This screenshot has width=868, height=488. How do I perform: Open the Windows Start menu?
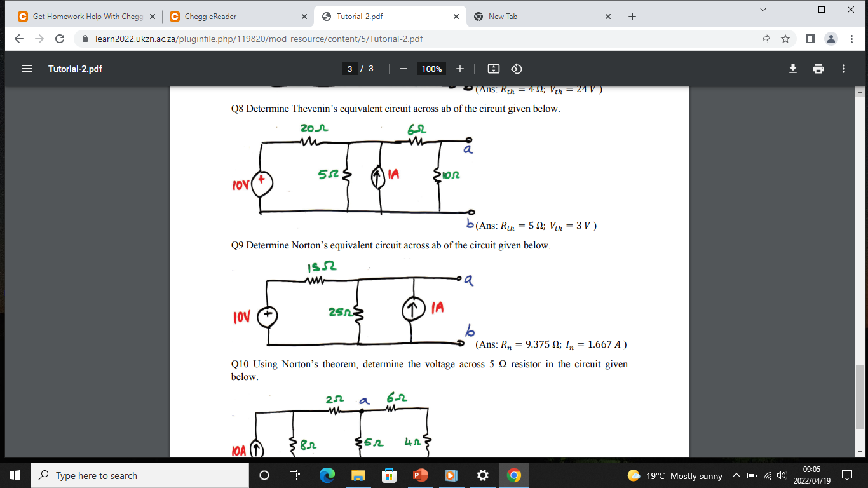pyautogui.click(x=15, y=475)
